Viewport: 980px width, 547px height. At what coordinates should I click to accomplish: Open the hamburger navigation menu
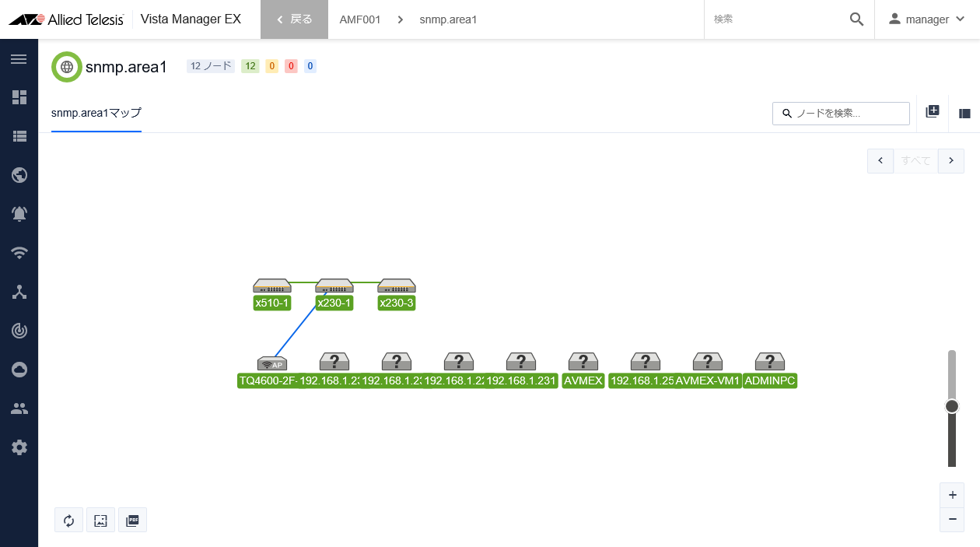(19, 59)
